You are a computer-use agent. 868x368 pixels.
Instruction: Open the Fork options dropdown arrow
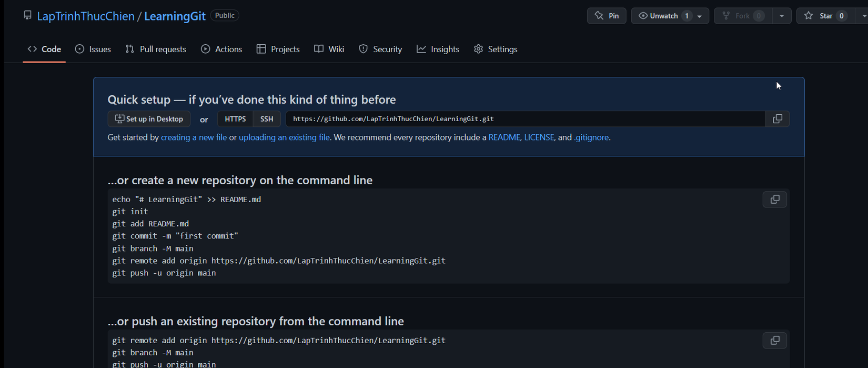pyautogui.click(x=782, y=16)
